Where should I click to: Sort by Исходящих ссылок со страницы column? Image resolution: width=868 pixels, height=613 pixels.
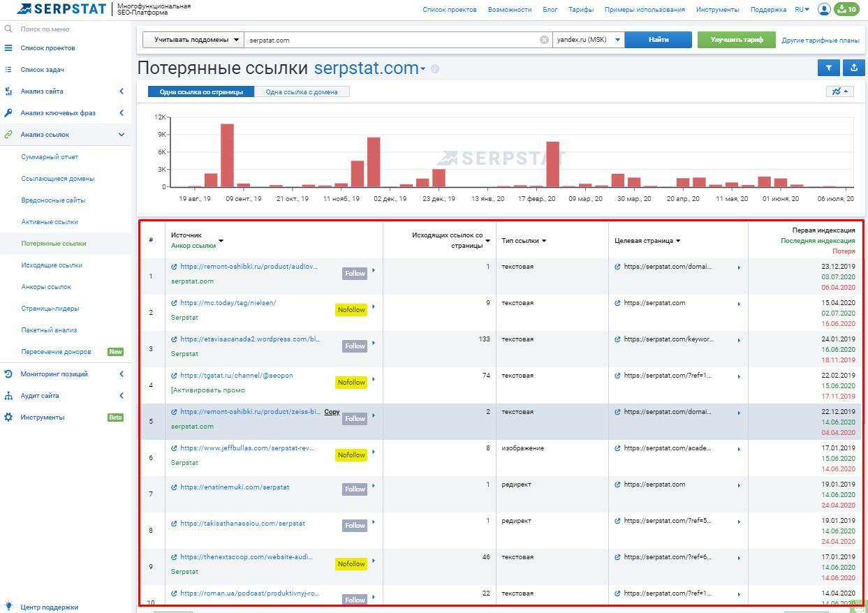click(x=447, y=240)
